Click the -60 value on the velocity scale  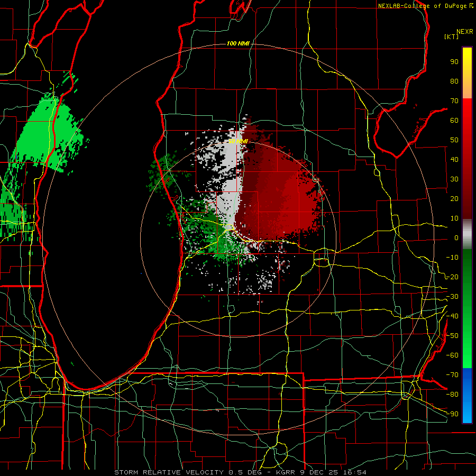pyautogui.click(x=452, y=355)
